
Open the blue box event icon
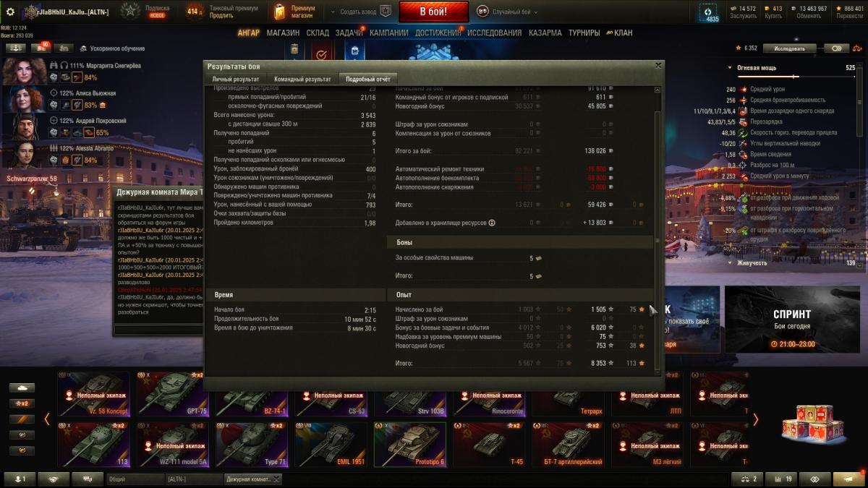(x=354, y=51)
